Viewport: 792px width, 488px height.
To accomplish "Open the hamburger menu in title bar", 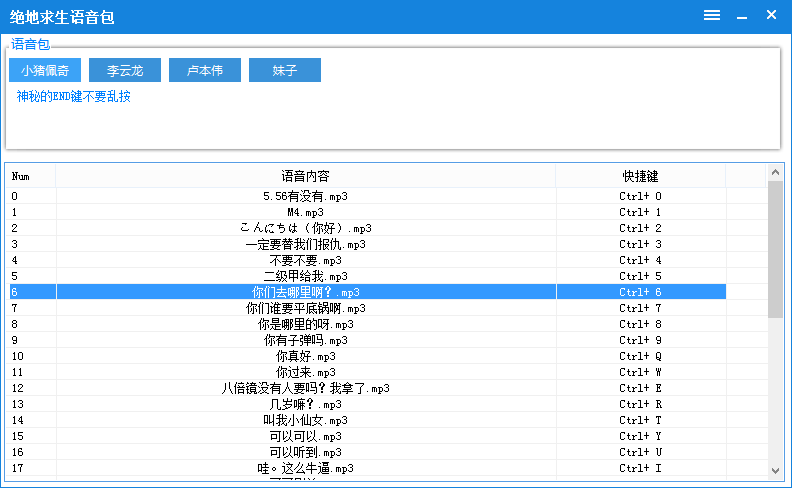I will [x=712, y=15].
